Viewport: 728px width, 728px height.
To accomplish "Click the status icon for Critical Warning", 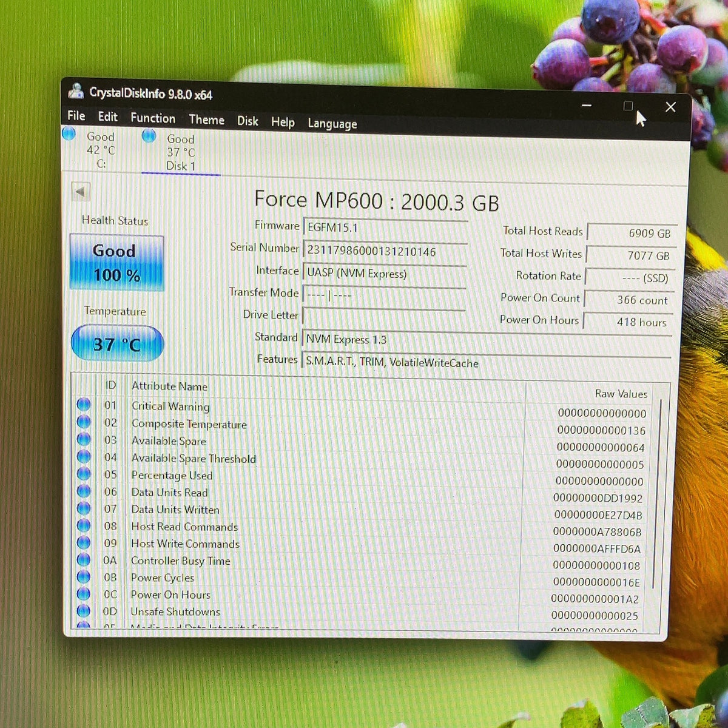I will [x=84, y=404].
